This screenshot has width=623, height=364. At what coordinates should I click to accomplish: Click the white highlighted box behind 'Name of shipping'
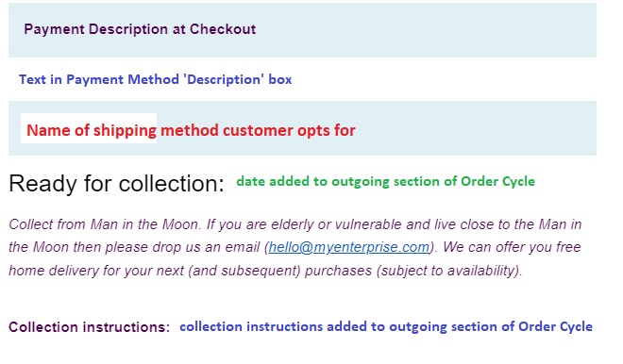click(x=89, y=128)
